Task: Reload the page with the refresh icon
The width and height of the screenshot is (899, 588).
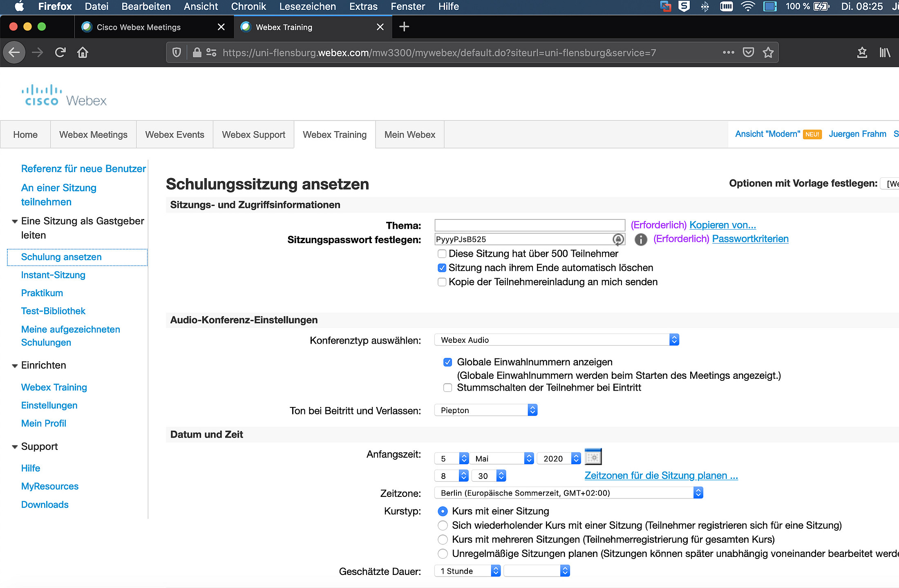Action: click(60, 52)
